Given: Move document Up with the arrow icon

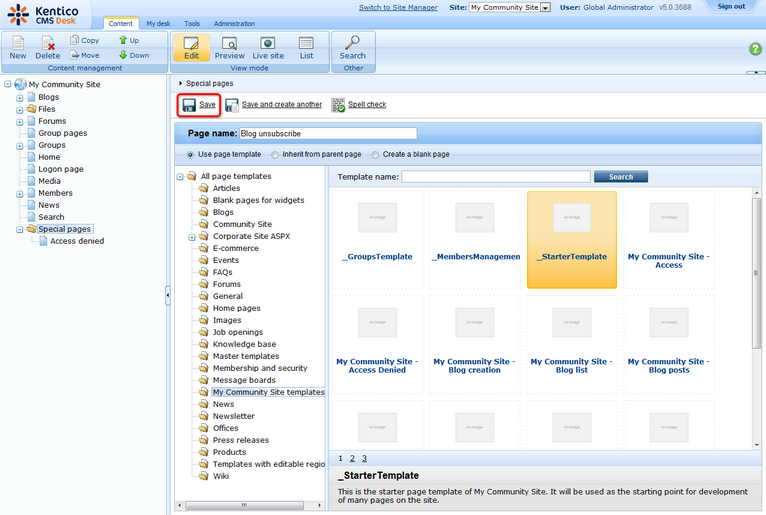Looking at the screenshot, I should point(123,40).
